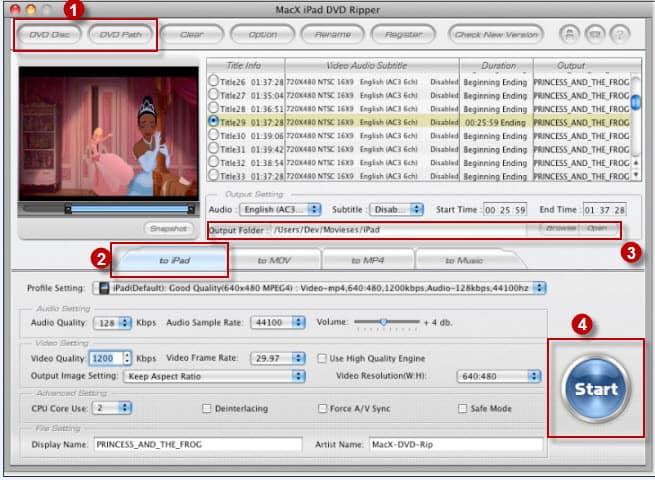The height and width of the screenshot is (480, 655).
Task: Click the Output Folder path field
Action: click(x=399, y=229)
